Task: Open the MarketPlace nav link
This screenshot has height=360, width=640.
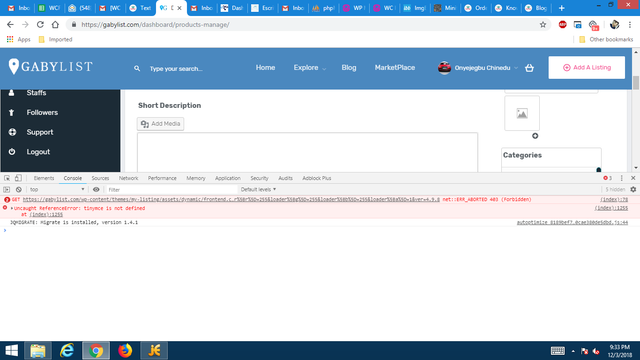Action: pyautogui.click(x=395, y=68)
